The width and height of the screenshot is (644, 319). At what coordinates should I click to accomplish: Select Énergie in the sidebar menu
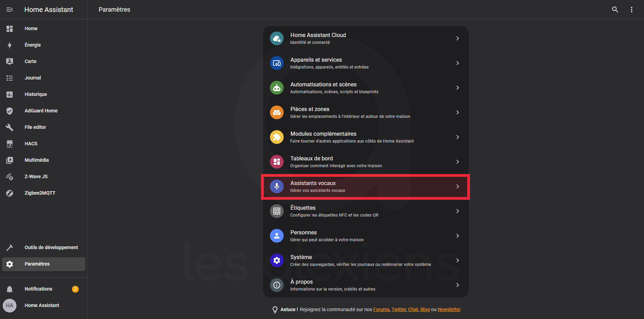(x=44, y=45)
